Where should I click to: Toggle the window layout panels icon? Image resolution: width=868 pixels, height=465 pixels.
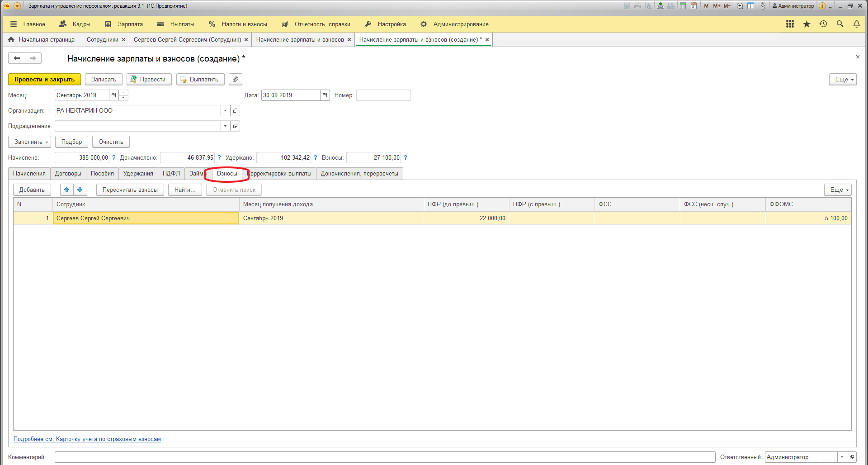(751, 6)
